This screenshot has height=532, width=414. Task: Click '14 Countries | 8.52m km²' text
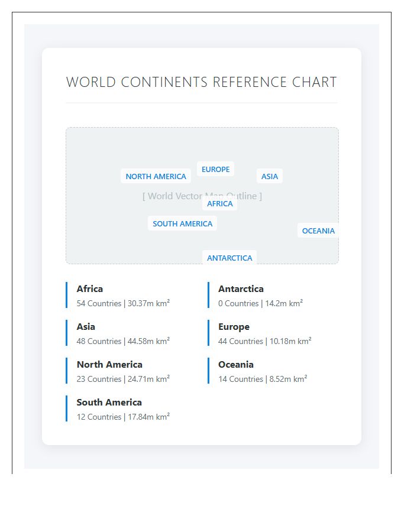click(263, 379)
